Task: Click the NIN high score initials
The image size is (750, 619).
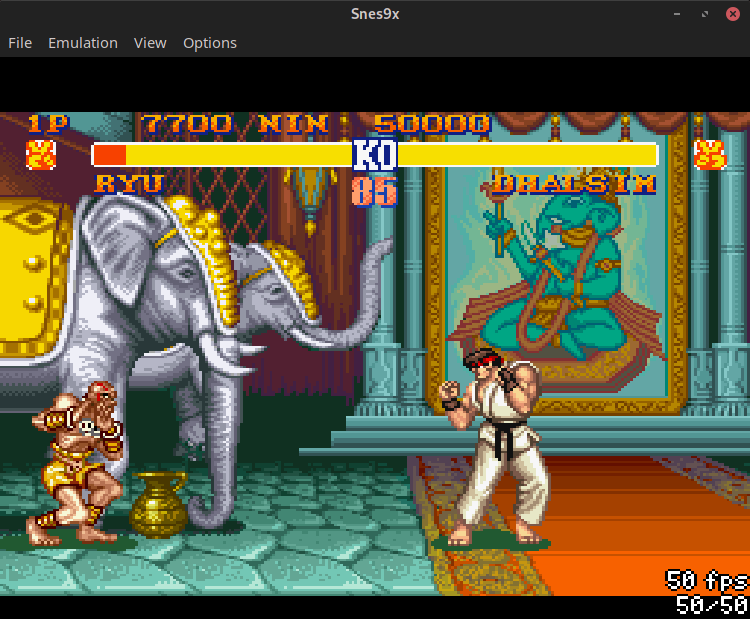Action: pos(294,124)
